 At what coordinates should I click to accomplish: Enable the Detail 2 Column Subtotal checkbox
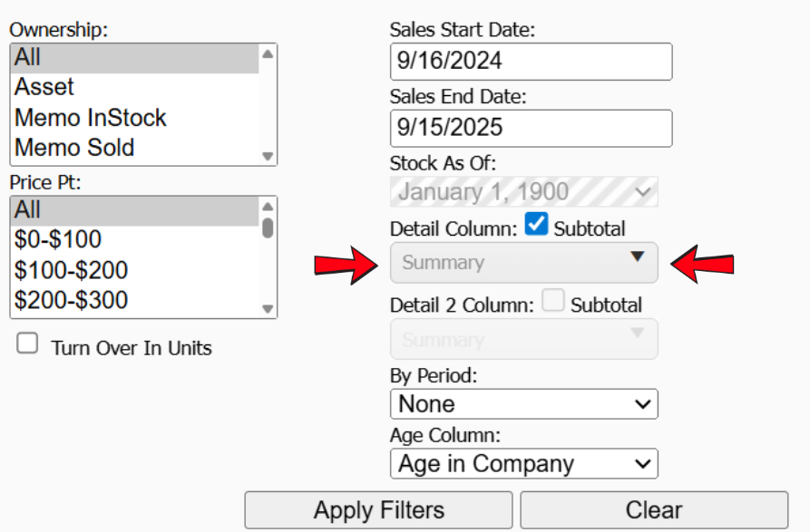tap(552, 302)
